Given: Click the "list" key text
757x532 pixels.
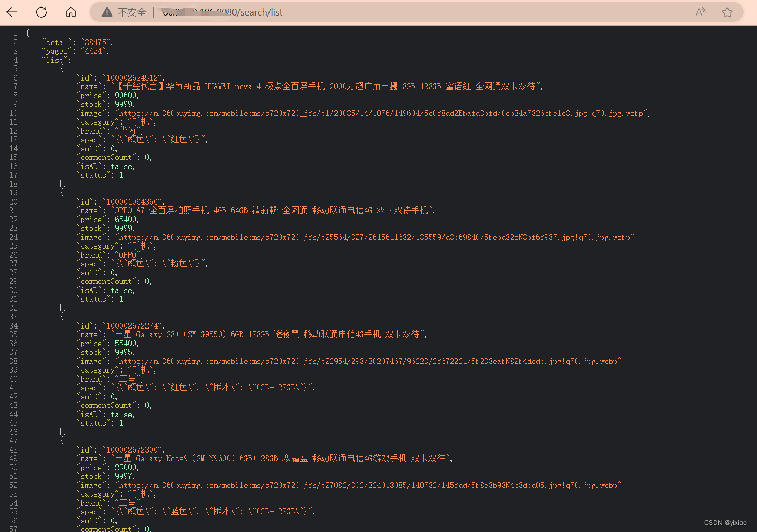Looking at the screenshot, I should 55,60.
